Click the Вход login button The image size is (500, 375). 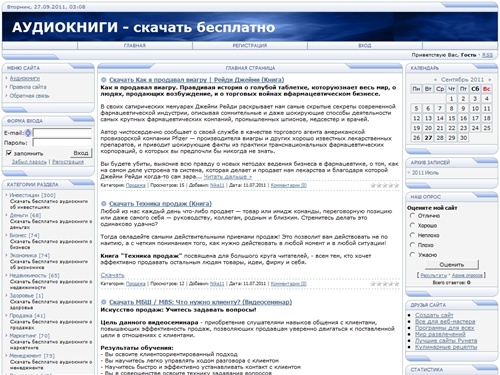tap(81, 153)
